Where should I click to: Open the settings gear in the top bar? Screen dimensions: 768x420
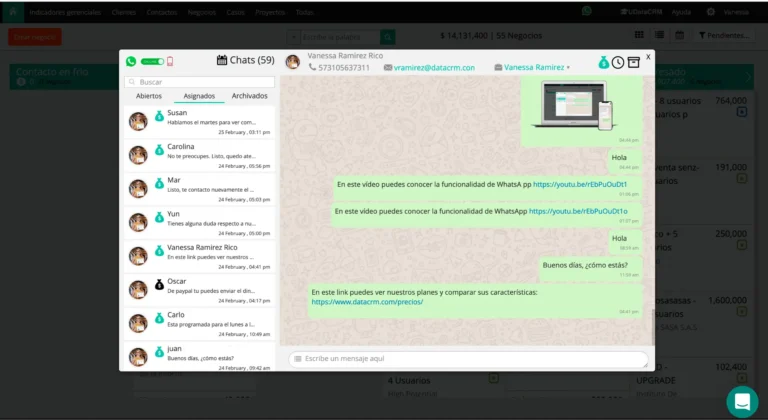(711, 12)
